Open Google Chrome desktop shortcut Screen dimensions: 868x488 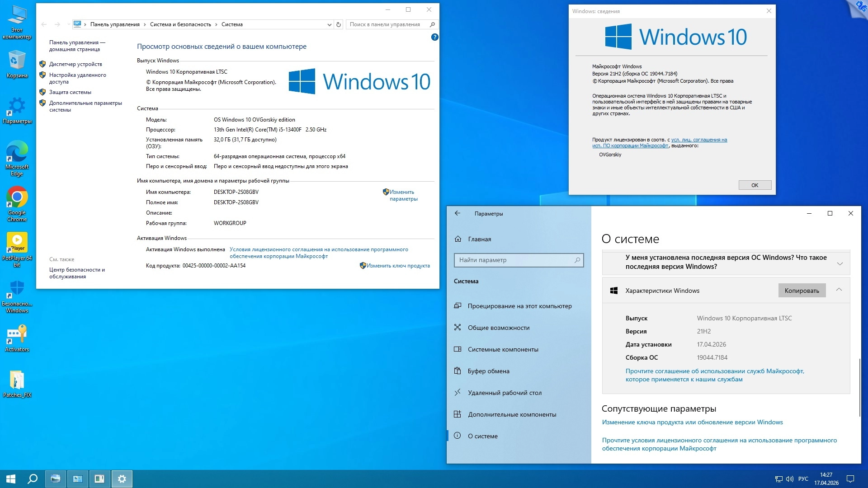point(17,198)
